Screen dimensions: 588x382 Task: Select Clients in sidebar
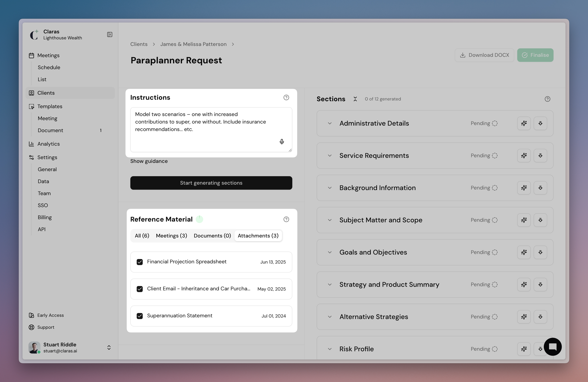tap(70, 93)
